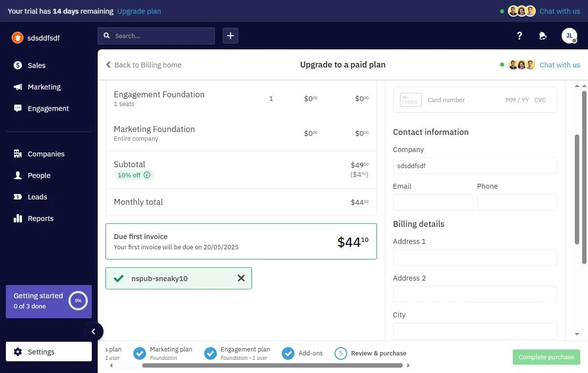Click left arrow of steps scrollbar
Screen dimensions: 588x373
[111, 365]
